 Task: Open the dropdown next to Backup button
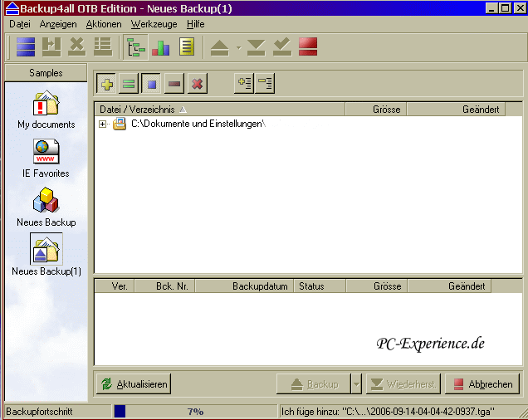(356, 383)
